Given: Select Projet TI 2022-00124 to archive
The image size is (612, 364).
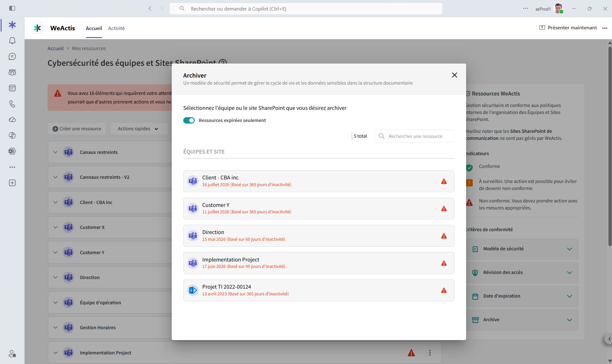Looking at the screenshot, I should [319, 290].
